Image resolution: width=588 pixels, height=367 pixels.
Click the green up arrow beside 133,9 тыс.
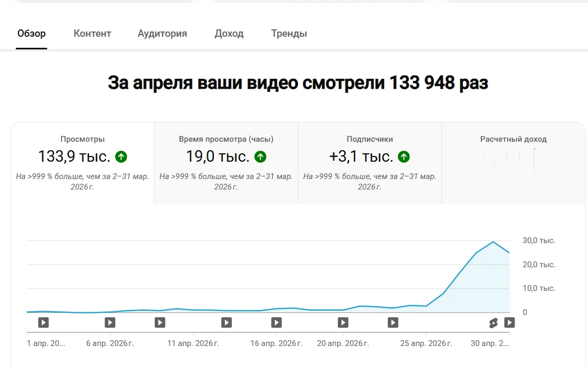121,156
